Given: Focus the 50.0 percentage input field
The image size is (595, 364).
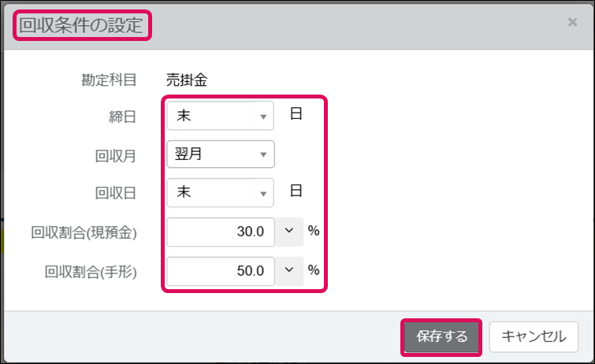Looking at the screenshot, I should [x=221, y=271].
